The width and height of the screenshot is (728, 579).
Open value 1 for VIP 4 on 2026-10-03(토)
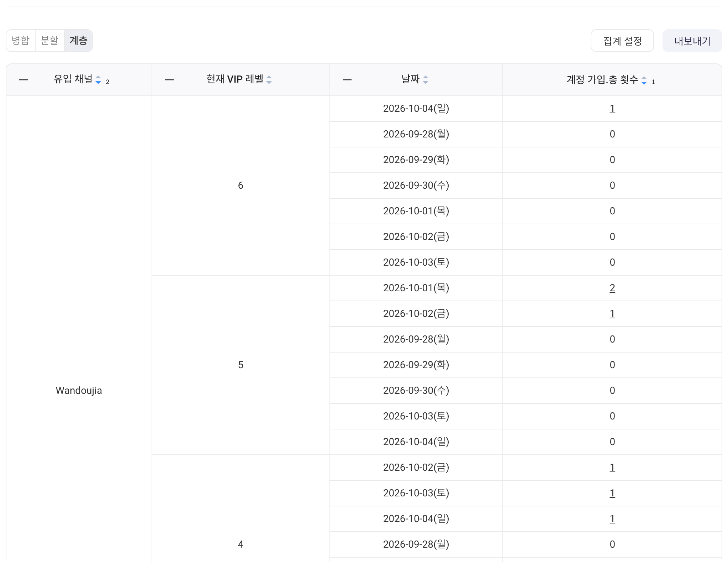pyautogui.click(x=612, y=493)
